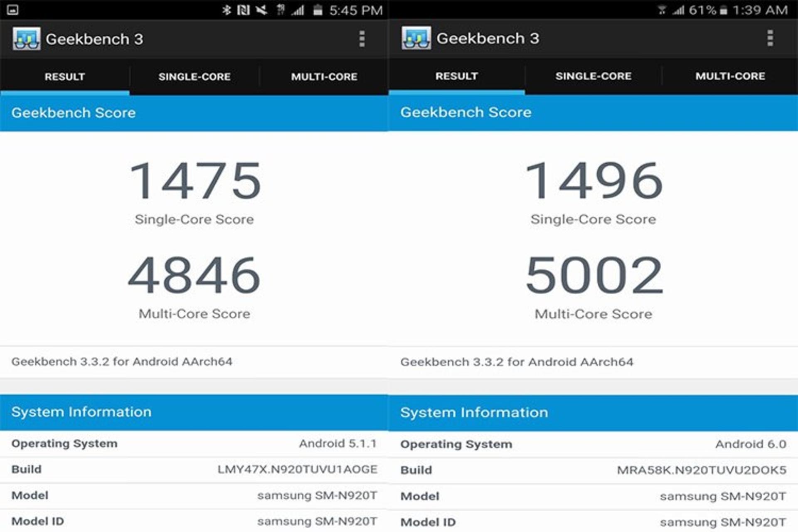Screen dimensions: 798x532
Task: Tap 61% battery percentage in right status bar
Action: point(702,10)
